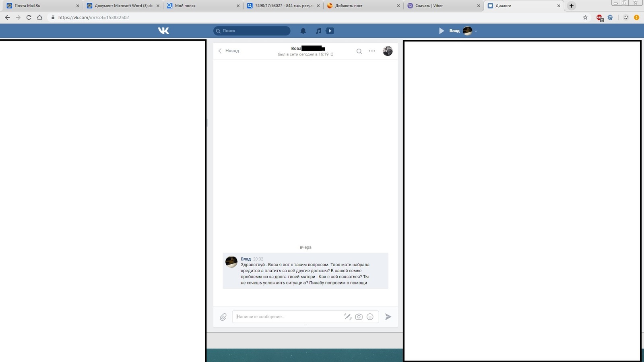Click the Назад back link
The width and height of the screenshot is (644, 362).
229,51
